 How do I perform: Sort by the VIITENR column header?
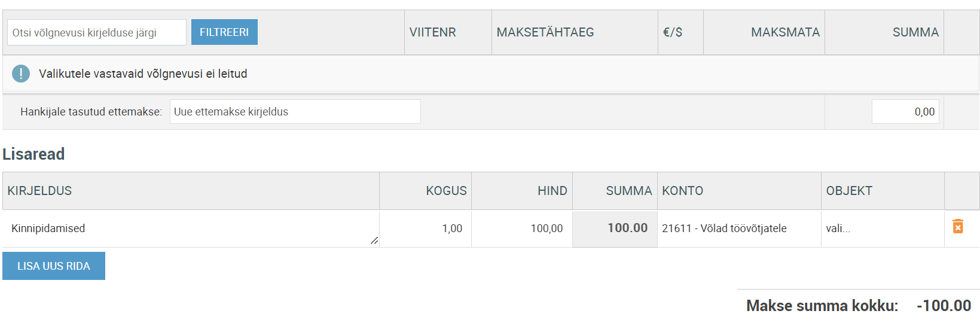point(433,32)
